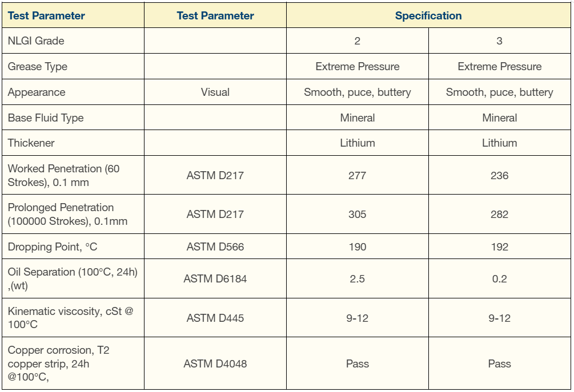Select the Visual test method cell
This screenshot has width=574, height=392.
point(215,92)
